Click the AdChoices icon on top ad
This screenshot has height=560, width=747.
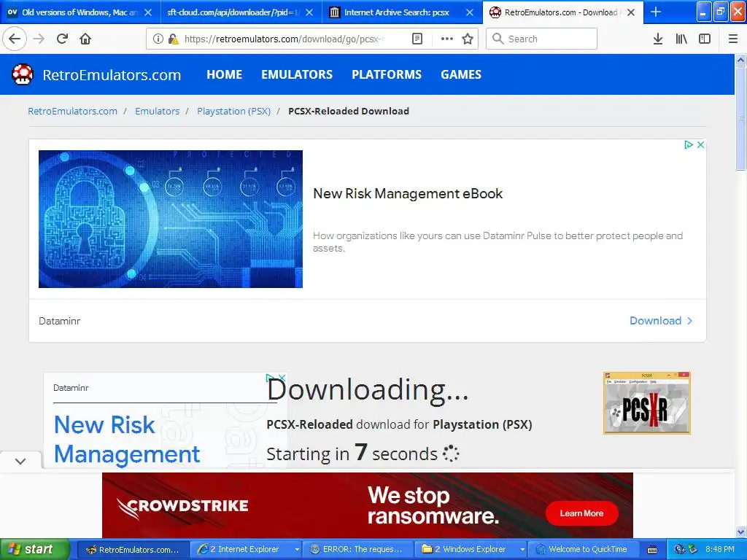coord(689,144)
